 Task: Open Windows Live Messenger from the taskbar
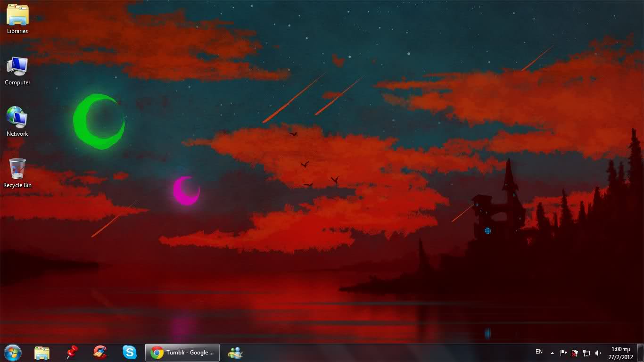pos(235,353)
